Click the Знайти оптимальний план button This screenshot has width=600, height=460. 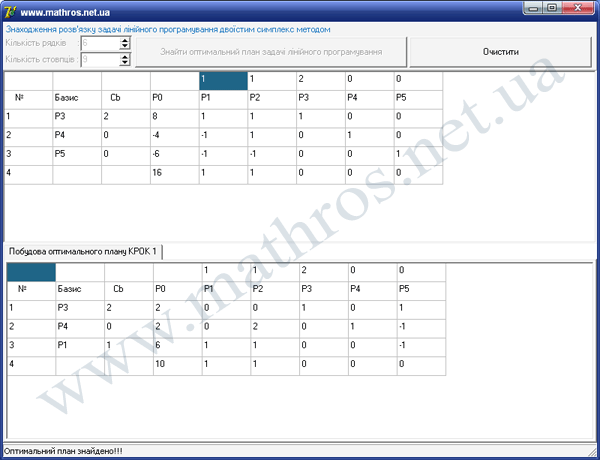[x=271, y=52]
